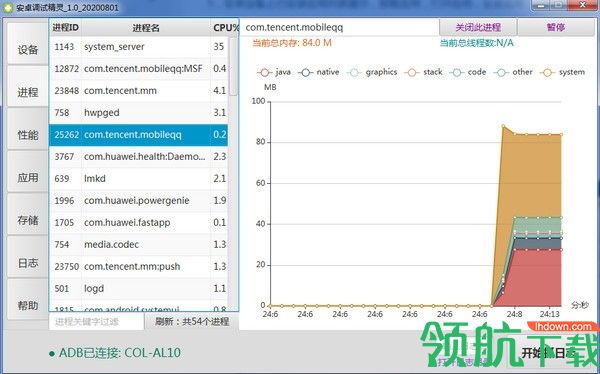
Task: Click the CPU value 35 cell
Action: tap(218, 47)
